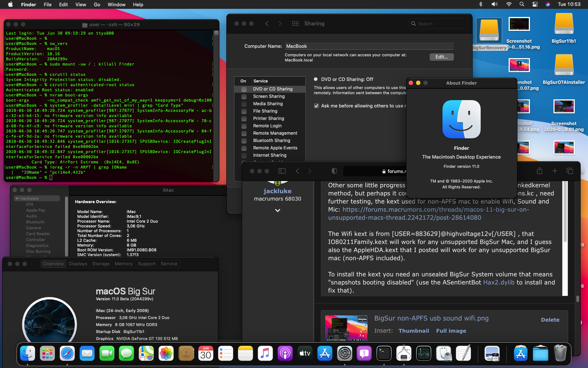Open BigSurRecovery drive on desktop
588x368 pixels.
pos(489,35)
